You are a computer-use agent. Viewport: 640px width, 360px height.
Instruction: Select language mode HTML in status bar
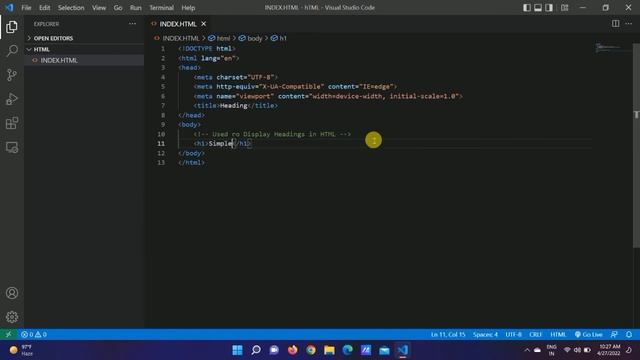click(x=558, y=334)
